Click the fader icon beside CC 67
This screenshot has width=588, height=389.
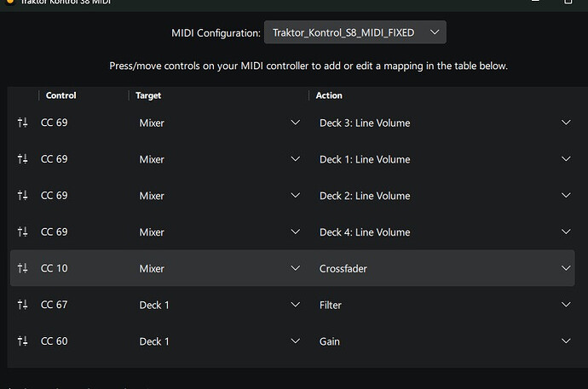[x=22, y=305]
